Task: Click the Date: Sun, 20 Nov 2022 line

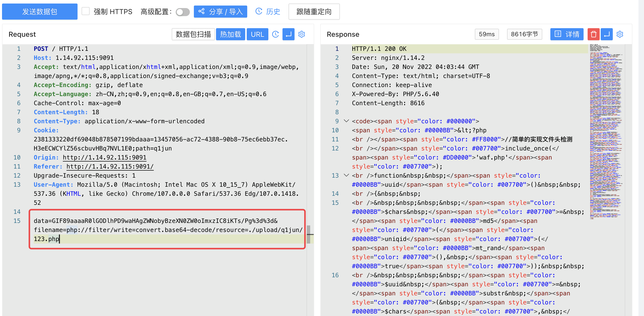Action: coord(415,67)
